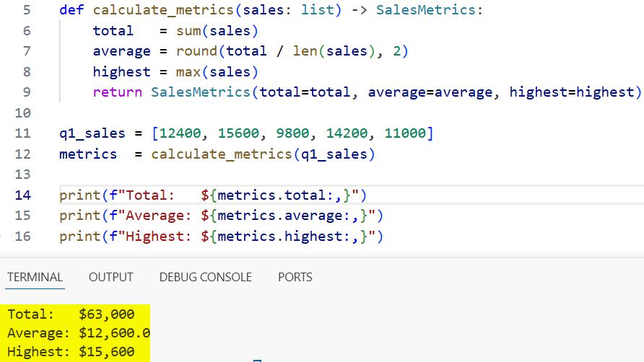Click the 'max' function call on line 8
Viewport: 644px width, 362px height.
tap(188, 72)
